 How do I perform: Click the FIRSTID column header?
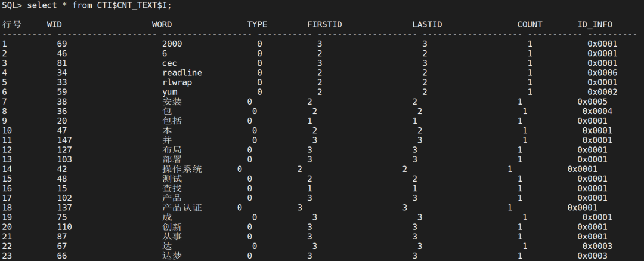pos(325,24)
